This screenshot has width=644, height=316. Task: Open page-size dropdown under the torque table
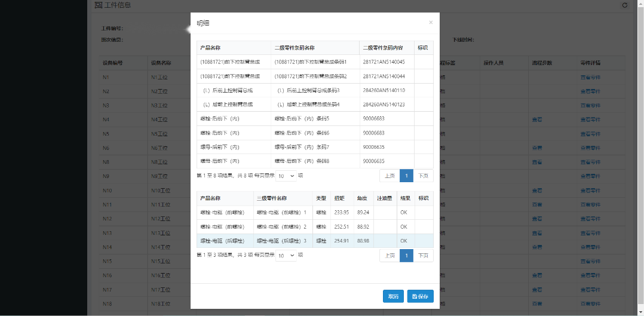click(286, 255)
